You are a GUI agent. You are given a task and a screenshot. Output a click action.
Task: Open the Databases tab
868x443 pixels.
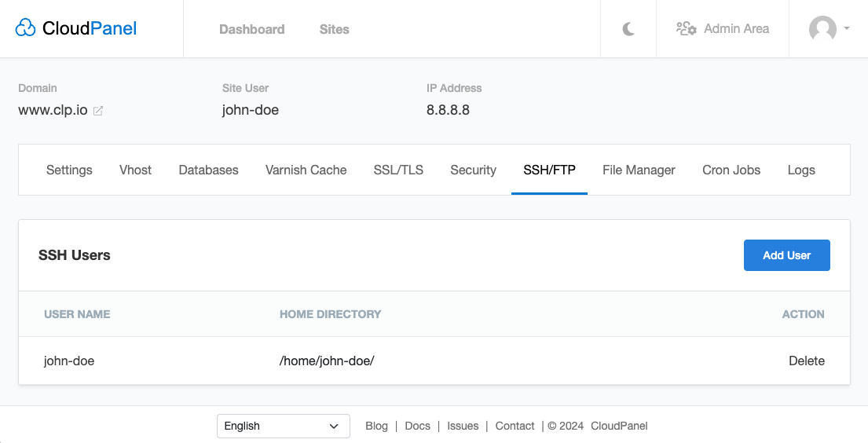point(209,170)
